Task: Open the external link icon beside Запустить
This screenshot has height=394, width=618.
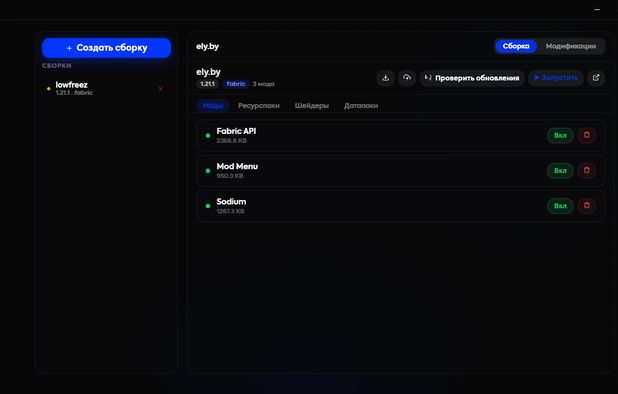Action: 596,78
